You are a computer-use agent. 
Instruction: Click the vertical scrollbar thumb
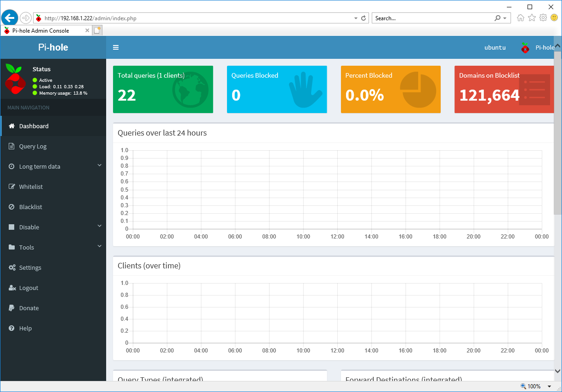point(558,133)
